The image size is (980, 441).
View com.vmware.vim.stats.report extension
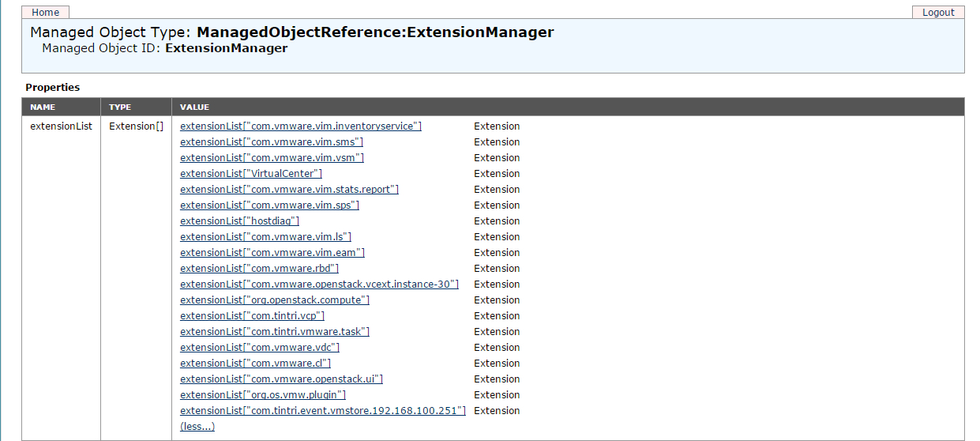click(x=289, y=190)
